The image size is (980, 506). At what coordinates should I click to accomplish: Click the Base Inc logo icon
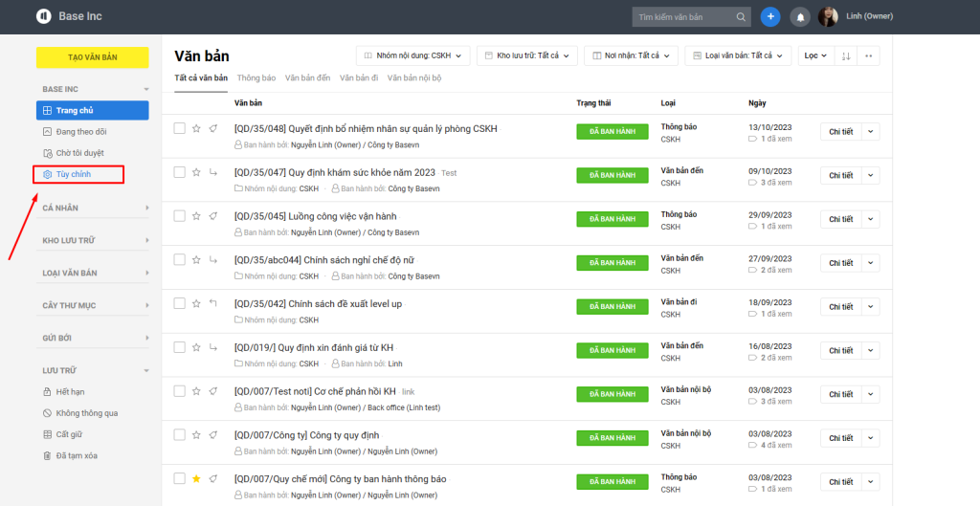pos(44,16)
